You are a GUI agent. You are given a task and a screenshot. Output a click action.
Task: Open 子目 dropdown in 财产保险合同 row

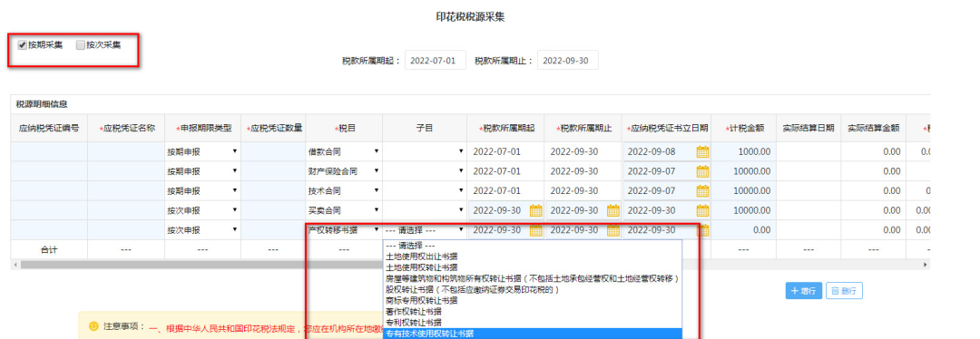point(425,171)
